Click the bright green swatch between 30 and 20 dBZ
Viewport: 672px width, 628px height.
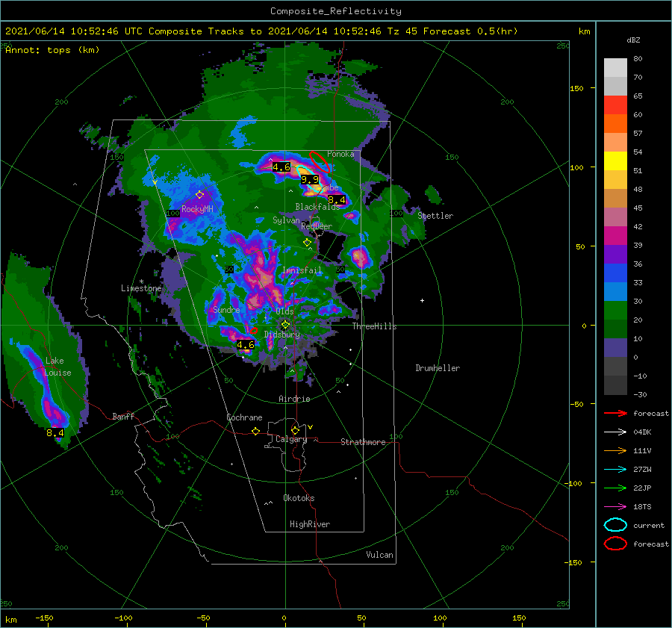(615, 311)
